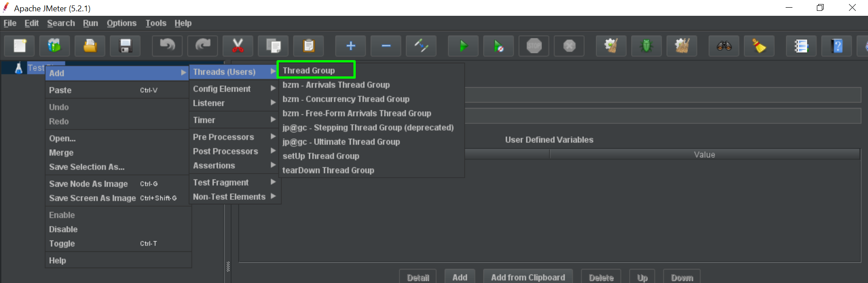Click the Save floppy disk icon

coord(125,46)
